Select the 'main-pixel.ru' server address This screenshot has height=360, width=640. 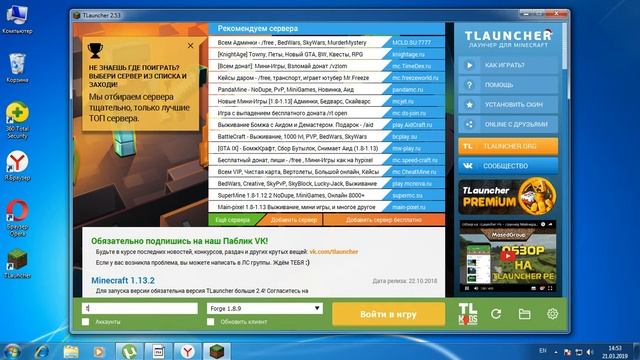tap(409, 207)
